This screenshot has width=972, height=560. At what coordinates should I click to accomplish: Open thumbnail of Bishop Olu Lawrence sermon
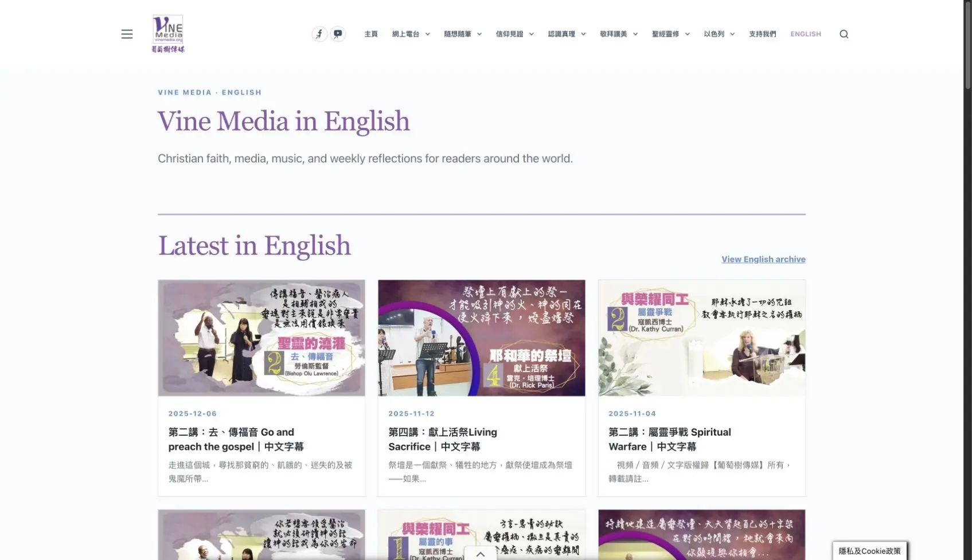(261, 338)
